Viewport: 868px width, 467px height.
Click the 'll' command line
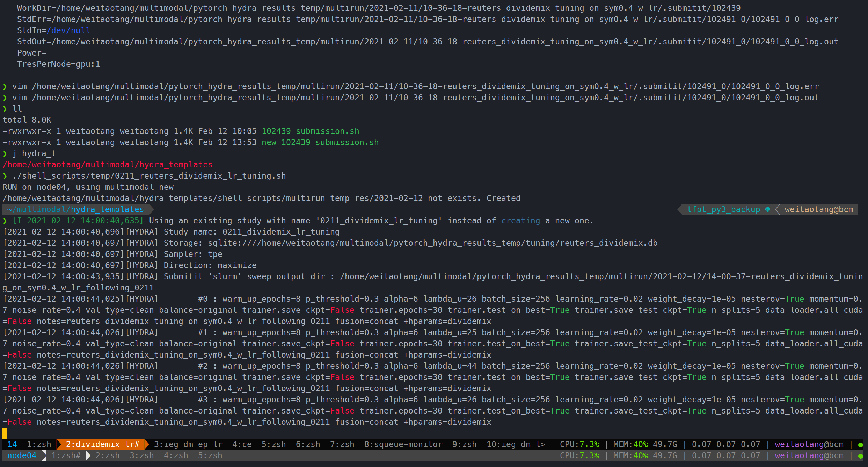(17, 109)
